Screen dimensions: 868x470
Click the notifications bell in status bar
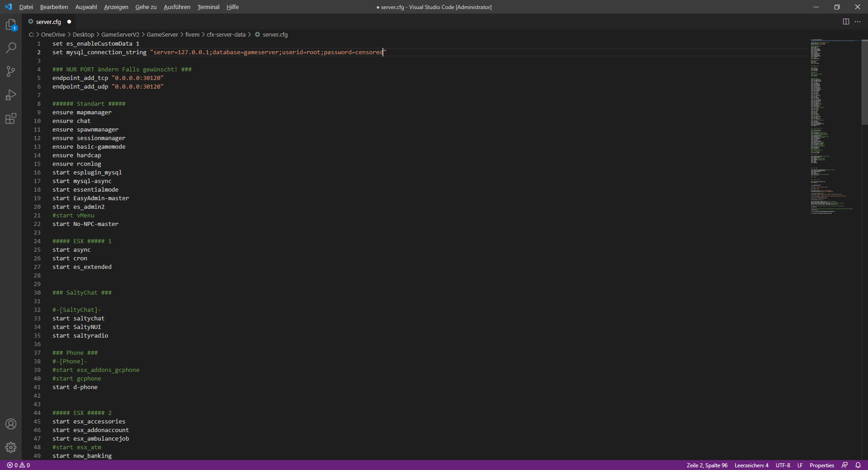point(858,465)
